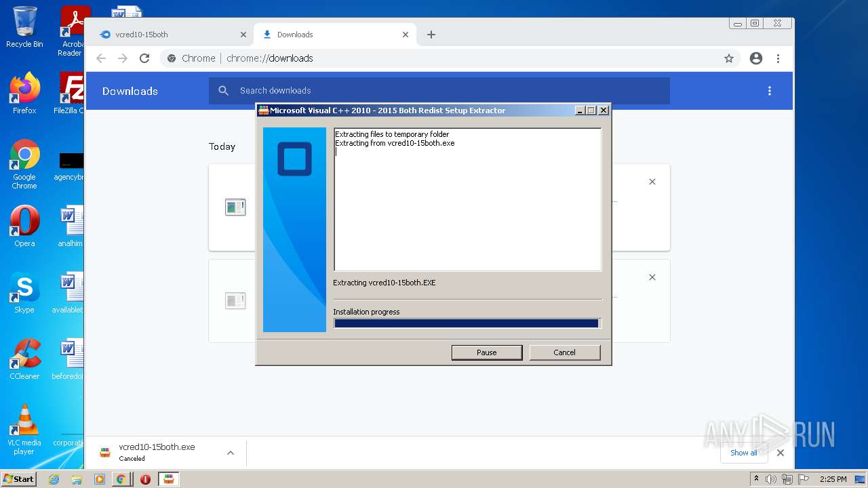
Task: Expand options for vcred10-15both.exe download
Action: coord(231,453)
